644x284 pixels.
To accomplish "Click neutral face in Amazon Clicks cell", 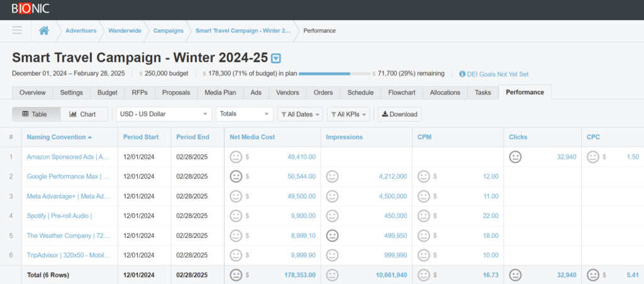I will [515, 157].
